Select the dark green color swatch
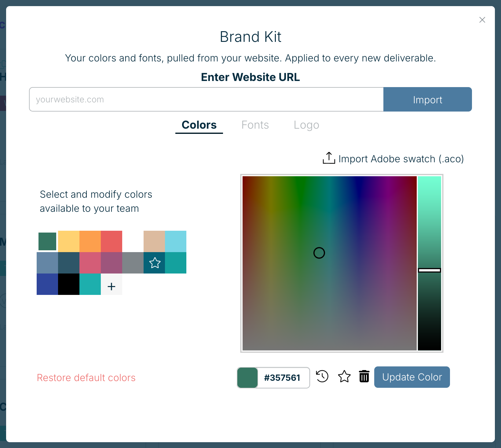This screenshot has width=501, height=448. 47,241
